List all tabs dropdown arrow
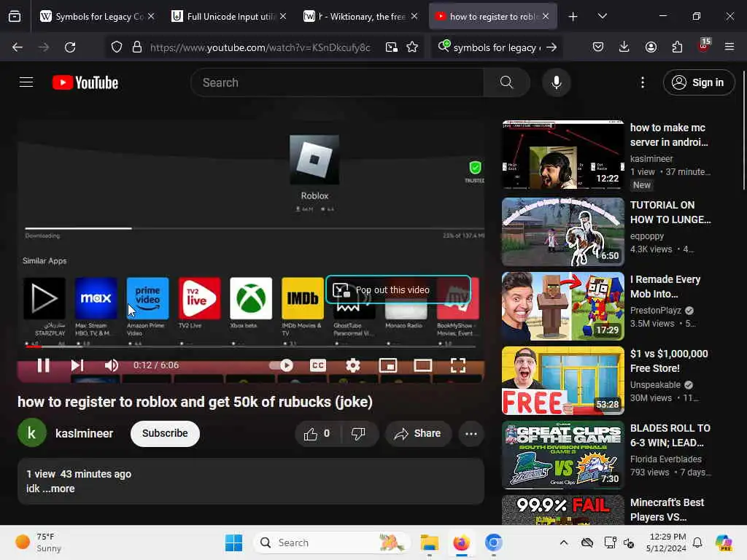Screen dimensions: 747x560 coord(602,16)
